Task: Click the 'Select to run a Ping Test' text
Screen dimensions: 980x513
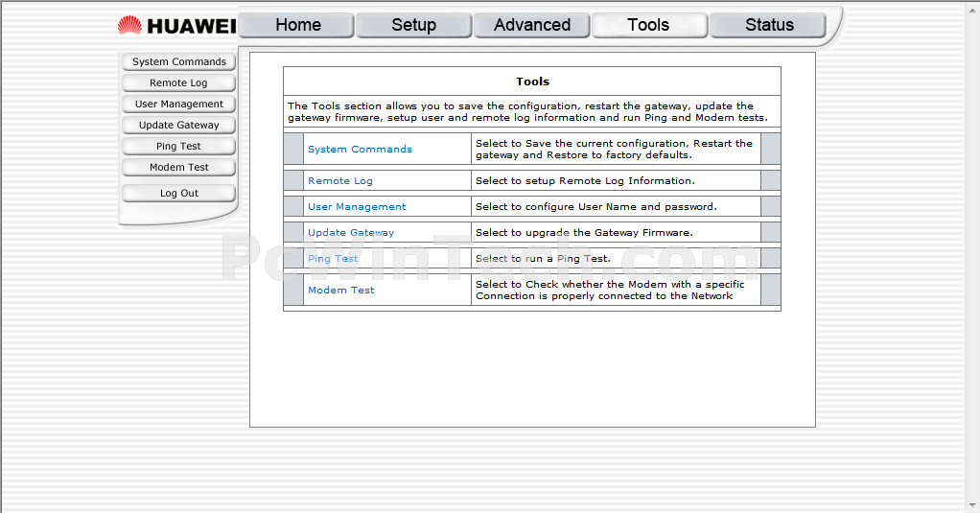Action: pyautogui.click(x=543, y=259)
